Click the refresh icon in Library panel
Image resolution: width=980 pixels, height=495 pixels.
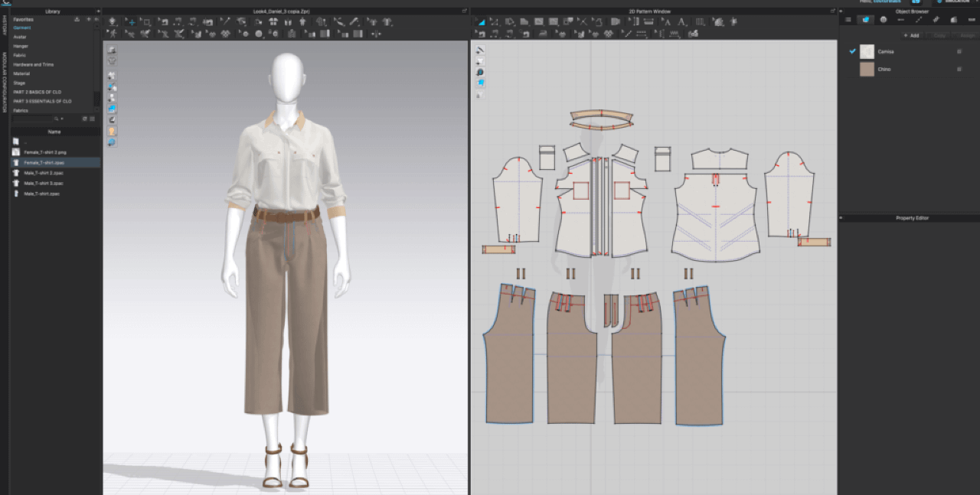pyautogui.click(x=83, y=119)
